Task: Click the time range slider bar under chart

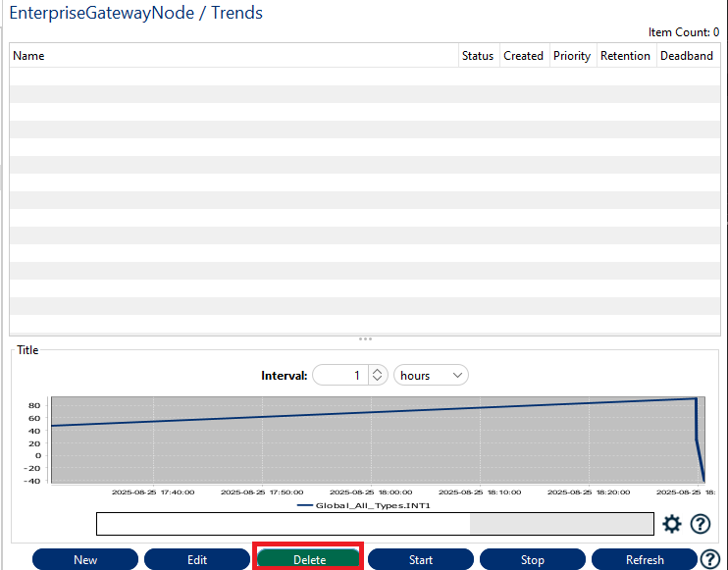Action: (374, 524)
